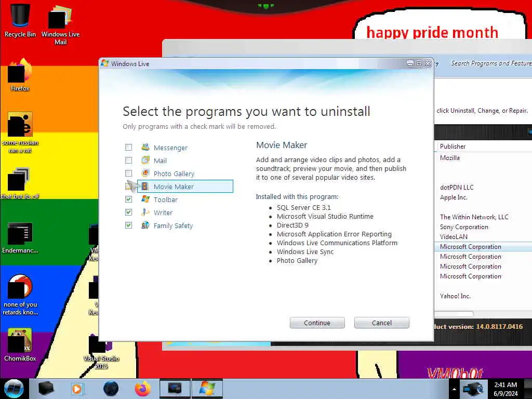Click the network devices tray icon

(473, 389)
